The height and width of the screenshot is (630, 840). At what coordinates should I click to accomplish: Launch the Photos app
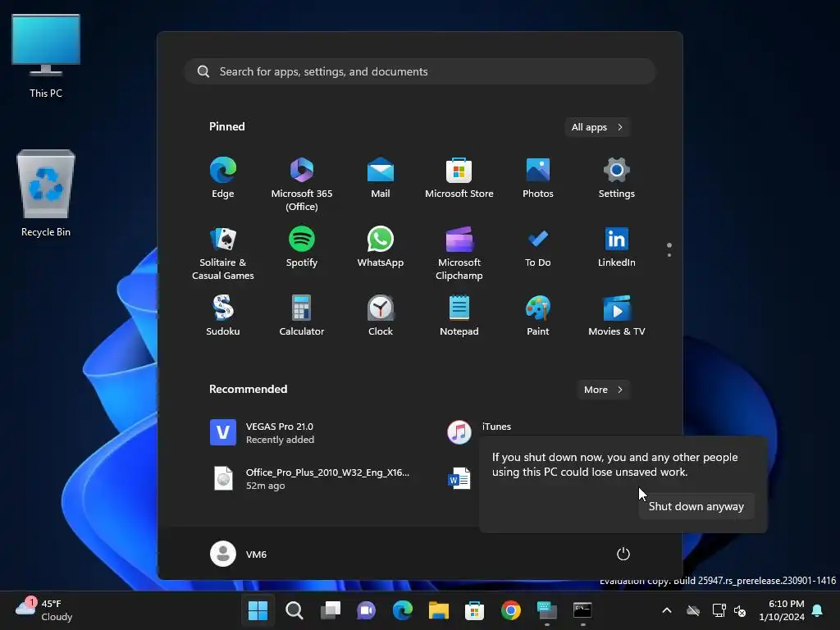538,178
